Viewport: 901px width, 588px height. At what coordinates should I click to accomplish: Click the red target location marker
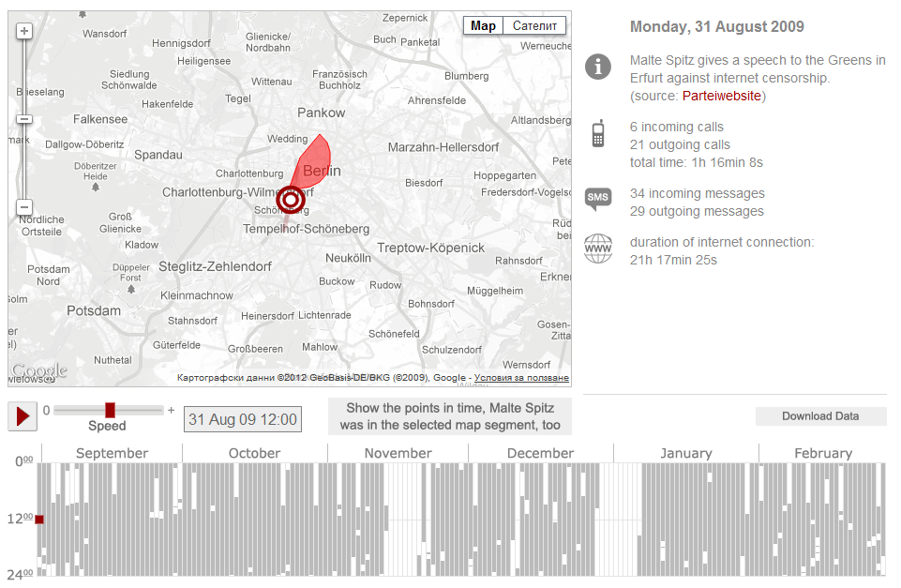tap(291, 200)
